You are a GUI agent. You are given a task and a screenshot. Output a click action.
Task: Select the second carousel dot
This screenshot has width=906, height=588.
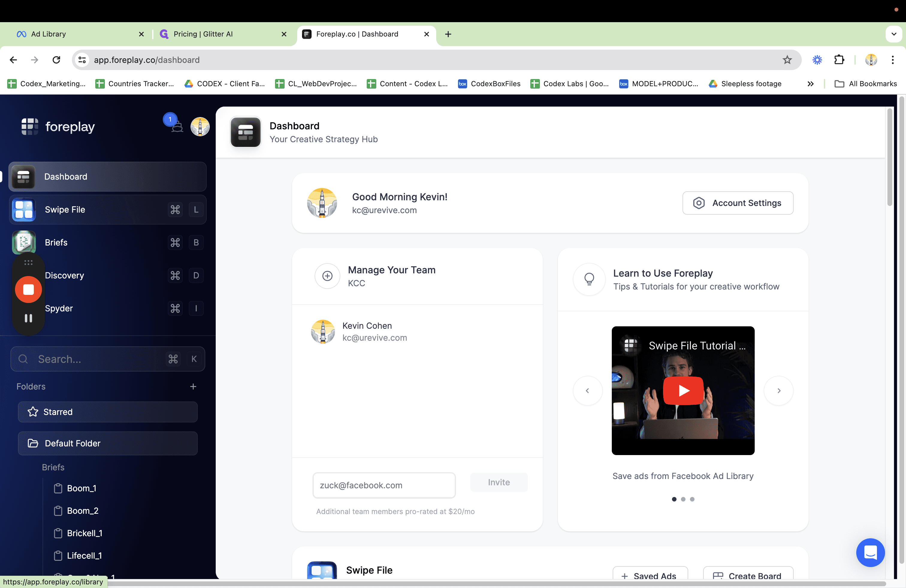683,499
